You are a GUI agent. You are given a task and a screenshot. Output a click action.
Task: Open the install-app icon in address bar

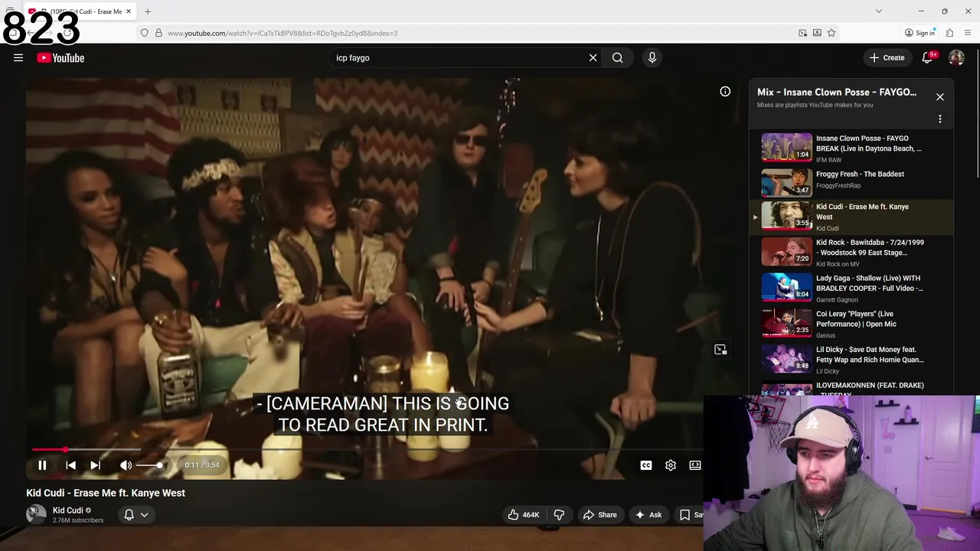coord(817,33)
